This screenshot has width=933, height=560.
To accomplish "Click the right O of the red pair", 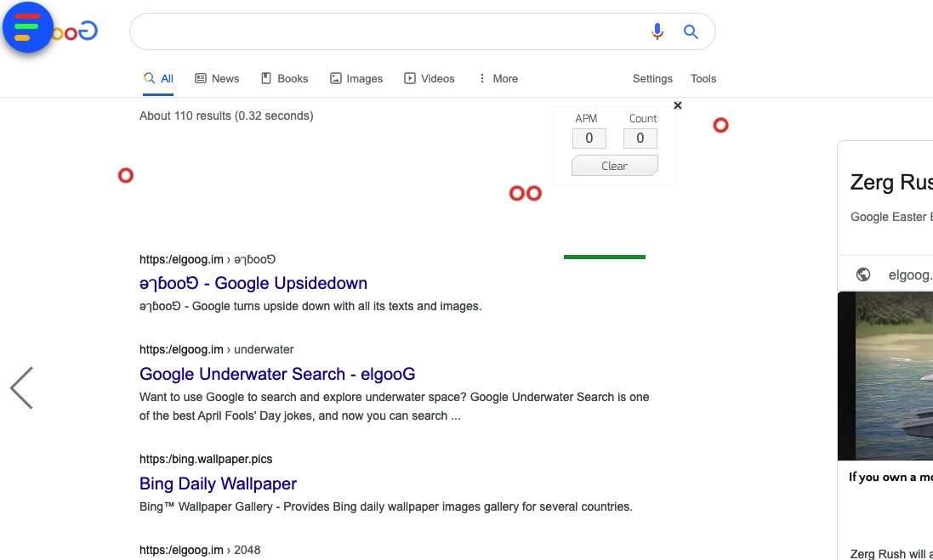I will (534, 193).
